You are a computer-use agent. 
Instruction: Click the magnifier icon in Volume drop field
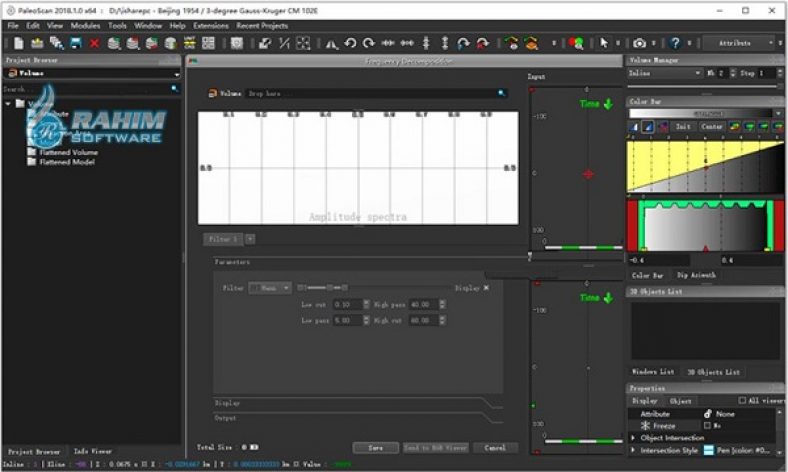[501, 93]
